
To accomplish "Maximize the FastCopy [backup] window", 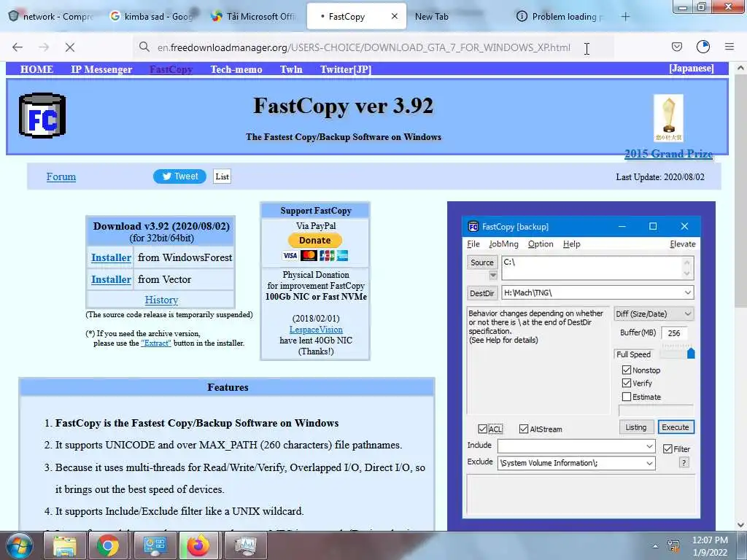I will tap(653, 226).
